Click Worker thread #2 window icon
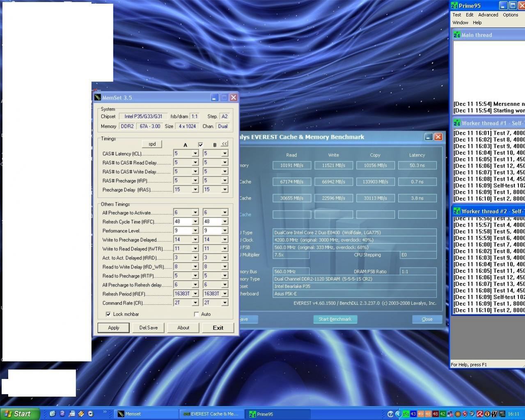The height and width of the screenshot is (420, 525). (457, 211)
